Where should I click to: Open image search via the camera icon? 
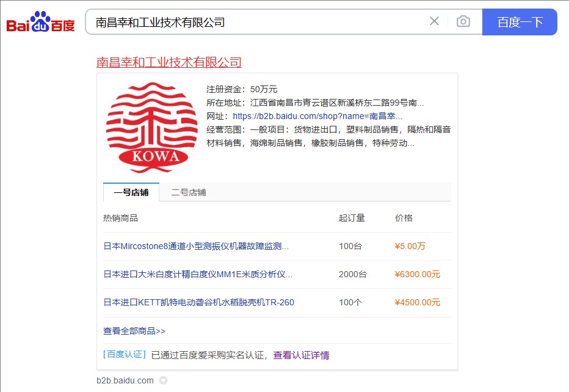pos(463,21)
